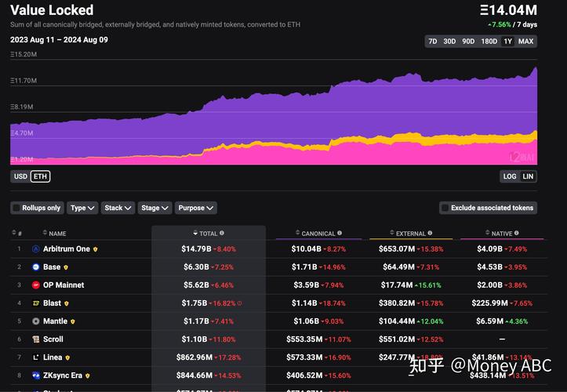Click Linea total value $862.96M
Screen dimensions: 567x392
pos(194,358)
